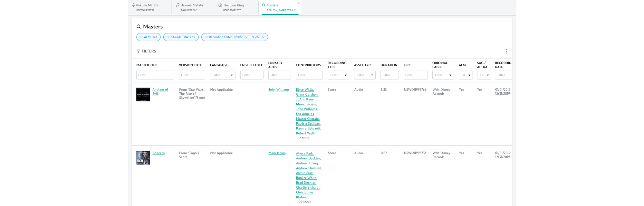Expand '+ 2 More' contributors
644x206 pixels.
303,138
